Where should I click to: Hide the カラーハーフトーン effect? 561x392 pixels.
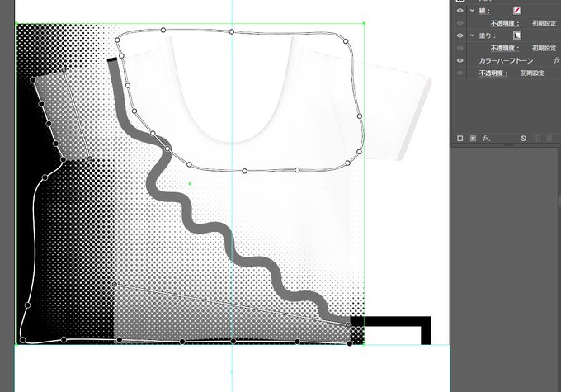coord(460,60)
